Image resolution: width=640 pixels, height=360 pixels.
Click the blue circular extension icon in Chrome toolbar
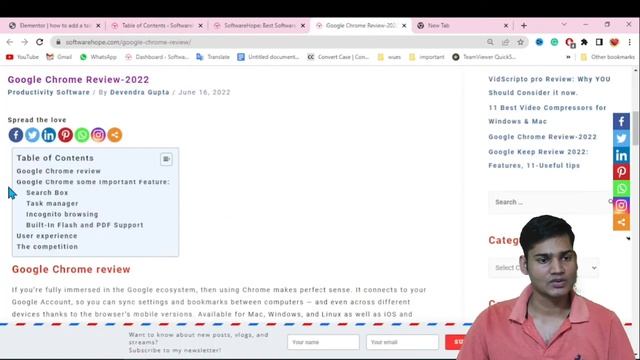539,42
